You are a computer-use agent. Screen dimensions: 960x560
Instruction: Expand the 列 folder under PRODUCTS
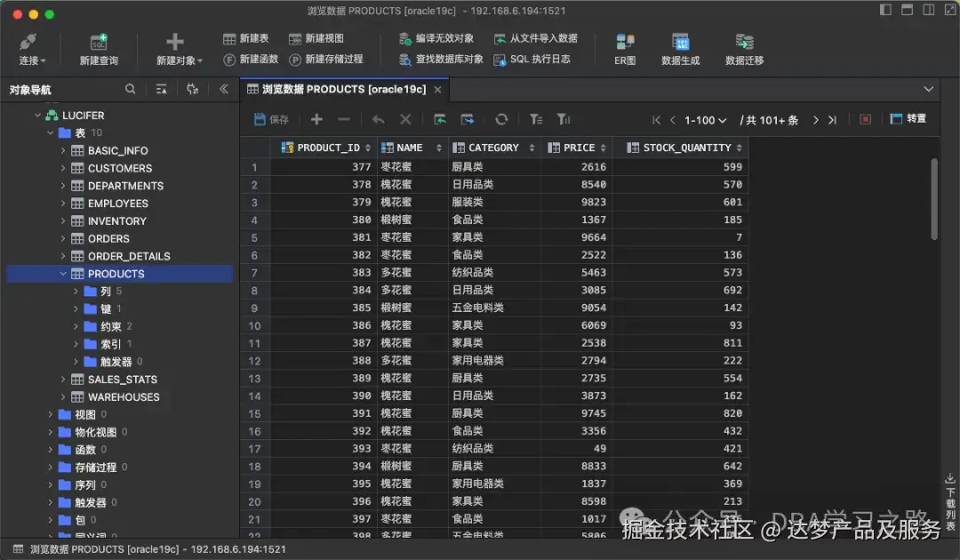(76, 292)
